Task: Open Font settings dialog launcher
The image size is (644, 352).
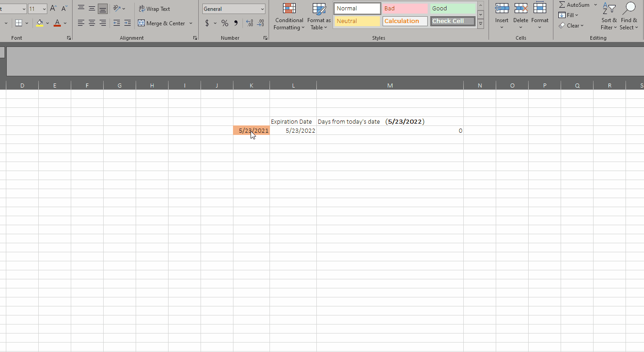Action: [69, 38]
